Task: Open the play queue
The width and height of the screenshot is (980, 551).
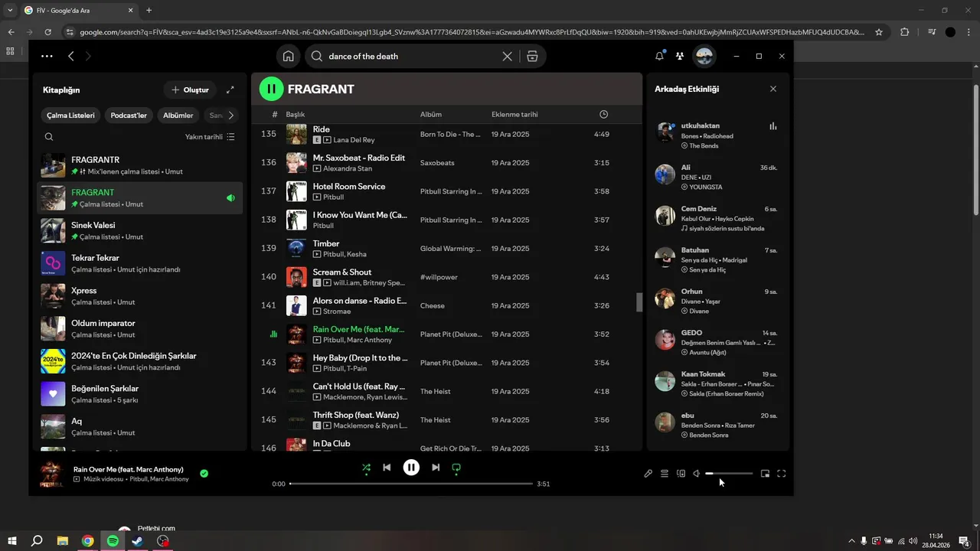Action: (x=665, y=474)
